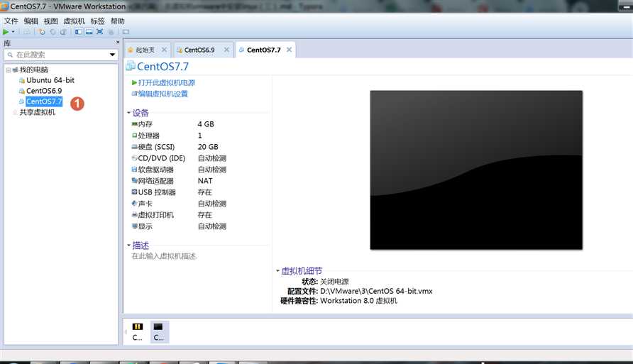Click the greyed Unity mode toolbar icon
This screenshot has width=633, height=364.
pos(111,32)
